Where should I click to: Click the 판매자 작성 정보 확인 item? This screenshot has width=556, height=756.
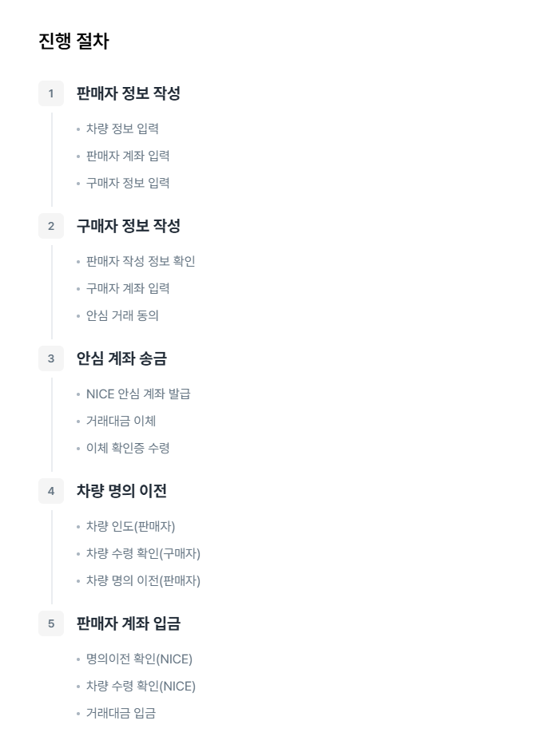[x=141, y=261]
